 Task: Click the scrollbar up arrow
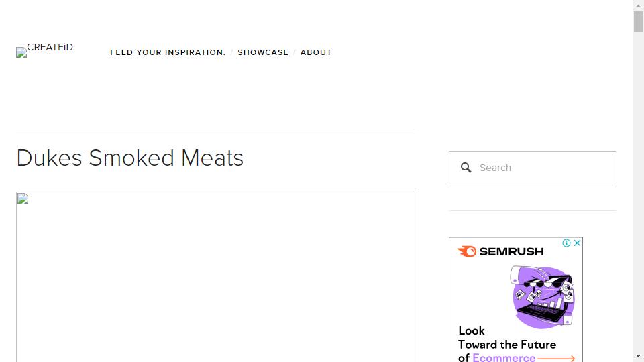[x=638, y=5]
